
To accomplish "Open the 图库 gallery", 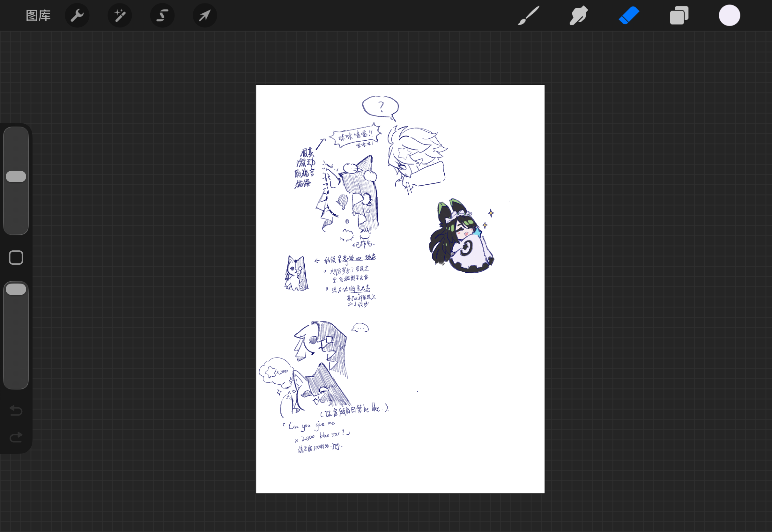I will [x=38, y=16].
